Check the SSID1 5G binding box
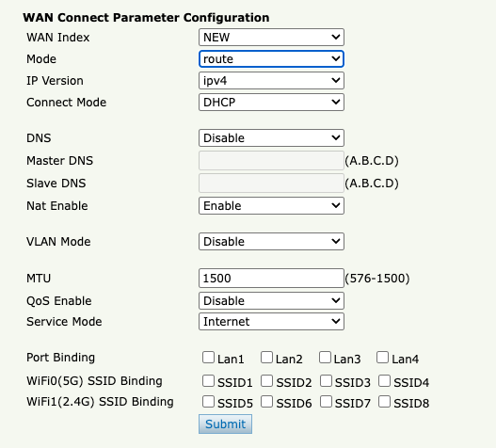Viewport: 496px width, 448px height. 208,381
